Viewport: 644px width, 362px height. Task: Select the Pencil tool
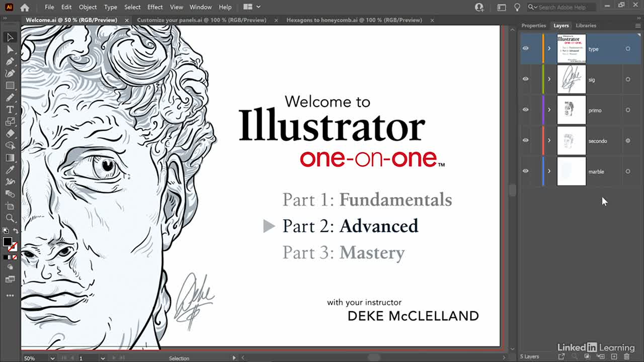click(x=10, y=98)
